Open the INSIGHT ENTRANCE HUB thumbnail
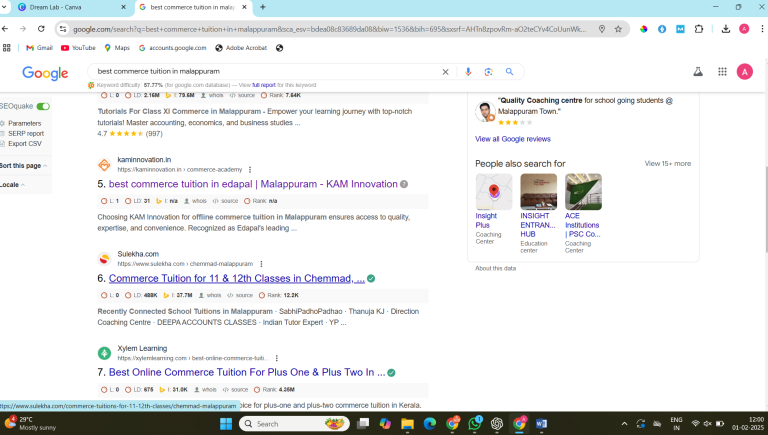 click(539, 192)
